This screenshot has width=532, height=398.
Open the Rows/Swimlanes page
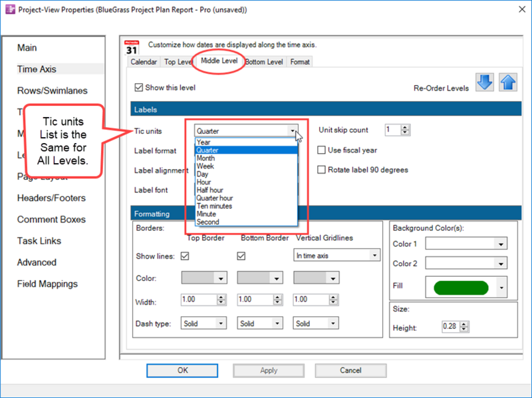53,91
